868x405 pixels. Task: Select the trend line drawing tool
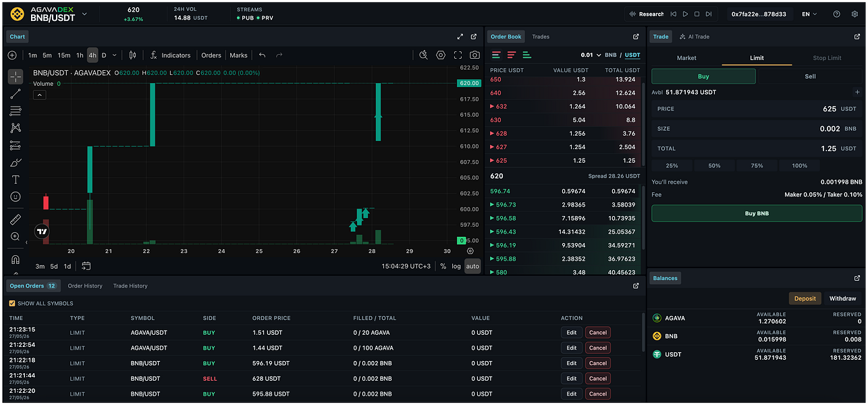coord(15,94)
